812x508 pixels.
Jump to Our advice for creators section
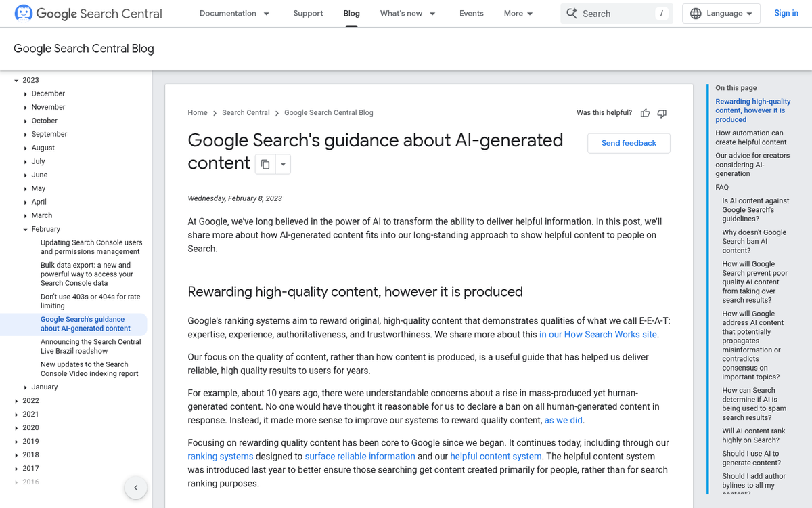(x=752, y=165)
